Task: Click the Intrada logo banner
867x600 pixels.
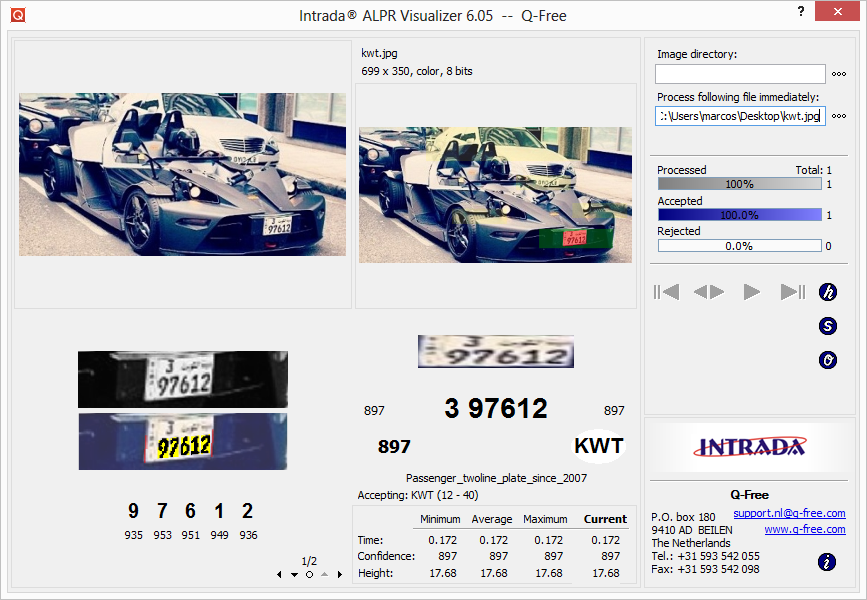Action: pos(749,447)
